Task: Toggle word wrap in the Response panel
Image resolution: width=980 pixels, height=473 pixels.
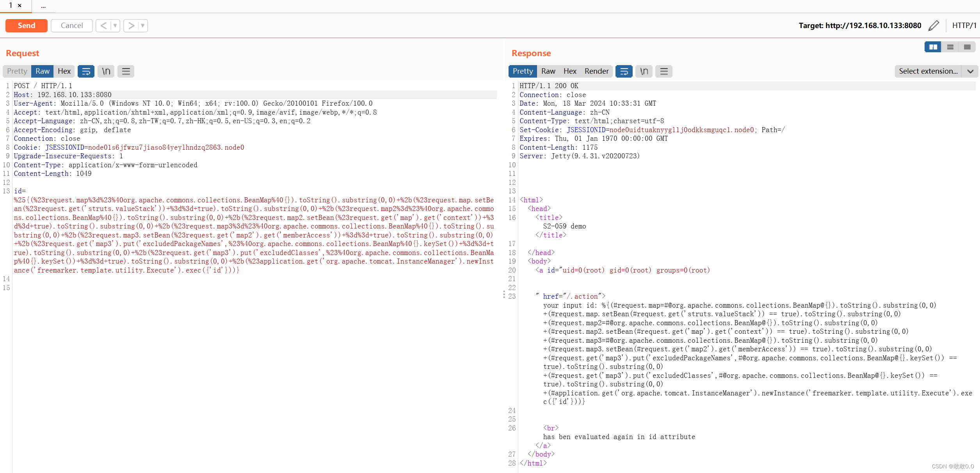Action: (x=624, y=71)
